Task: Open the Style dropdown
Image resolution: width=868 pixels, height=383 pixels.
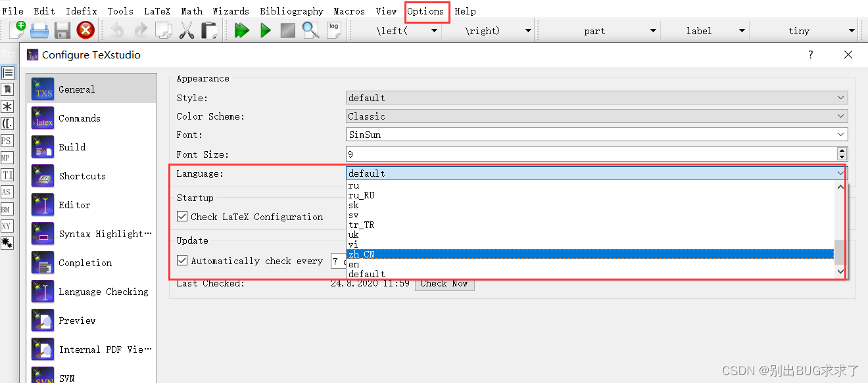Action: point(597,98)
